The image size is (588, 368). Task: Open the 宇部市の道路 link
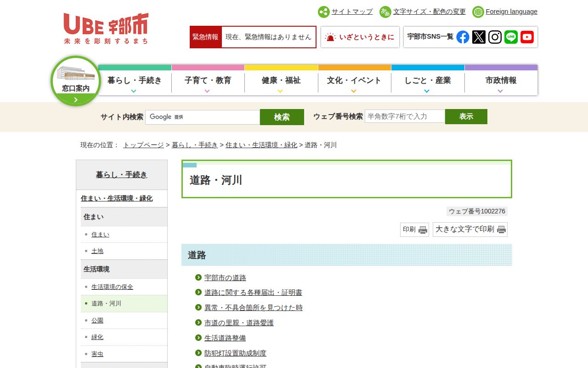tap(225, 278)
